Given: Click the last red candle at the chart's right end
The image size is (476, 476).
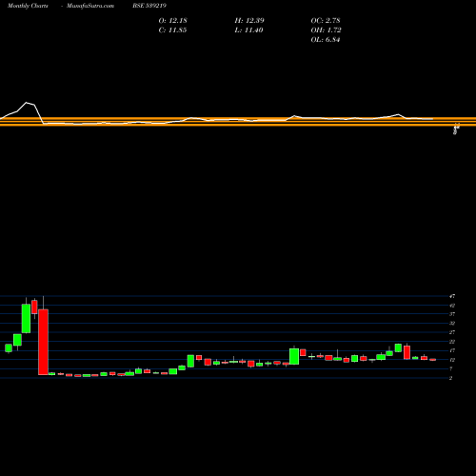Looking at the screenshot, I should pos(433,360).
